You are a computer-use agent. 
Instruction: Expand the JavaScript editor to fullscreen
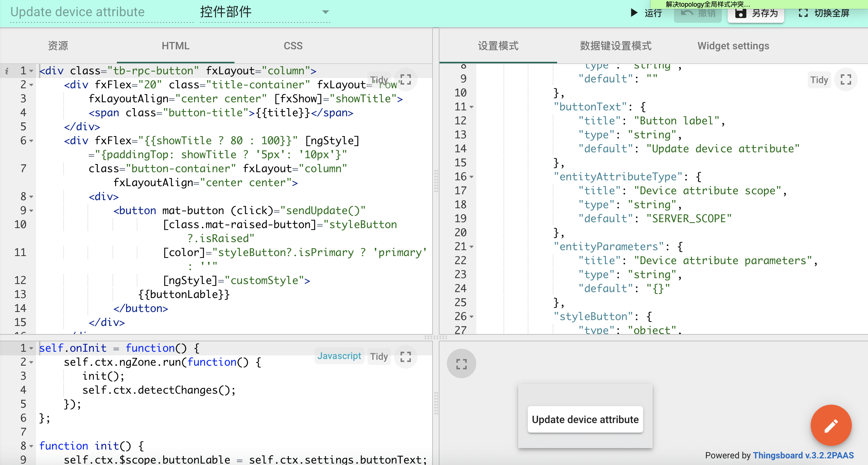click(405, 356)
